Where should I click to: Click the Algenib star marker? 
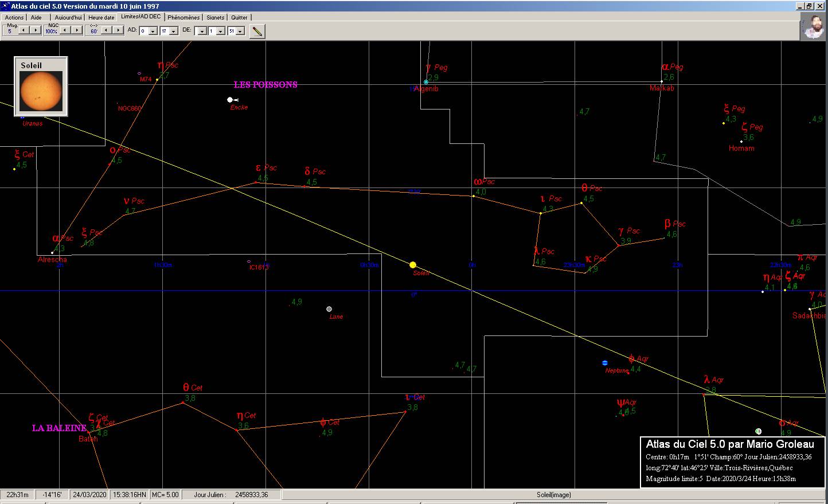coord(426,82)
